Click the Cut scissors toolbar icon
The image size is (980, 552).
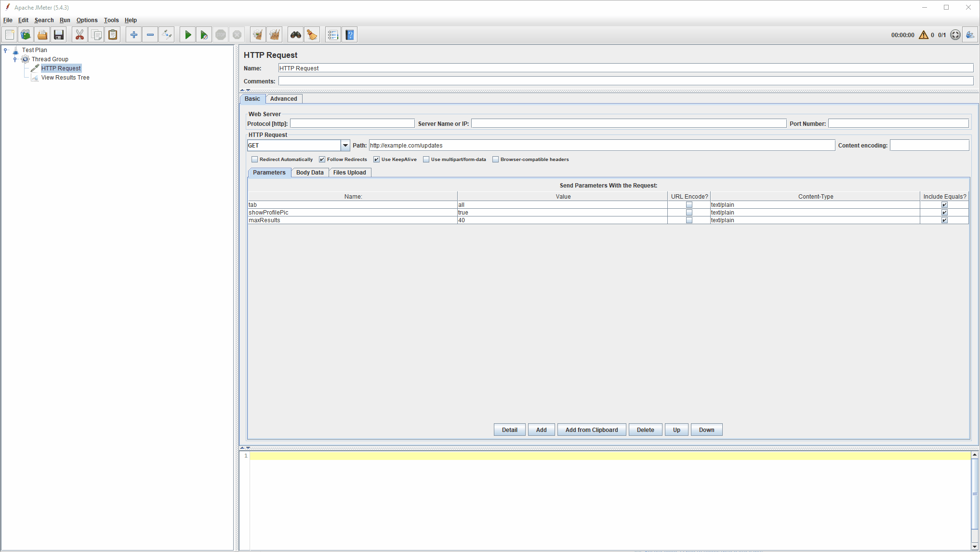tap(79, 35)
